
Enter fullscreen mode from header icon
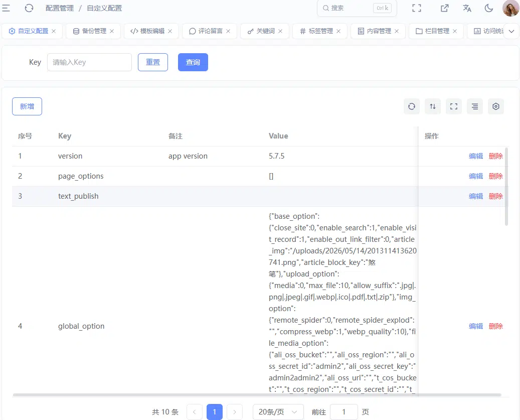click(417, 9)
